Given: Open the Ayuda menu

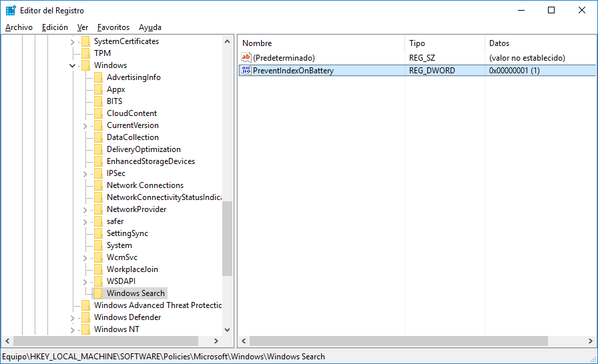Looking at the screenshot, I should [150, 27].
